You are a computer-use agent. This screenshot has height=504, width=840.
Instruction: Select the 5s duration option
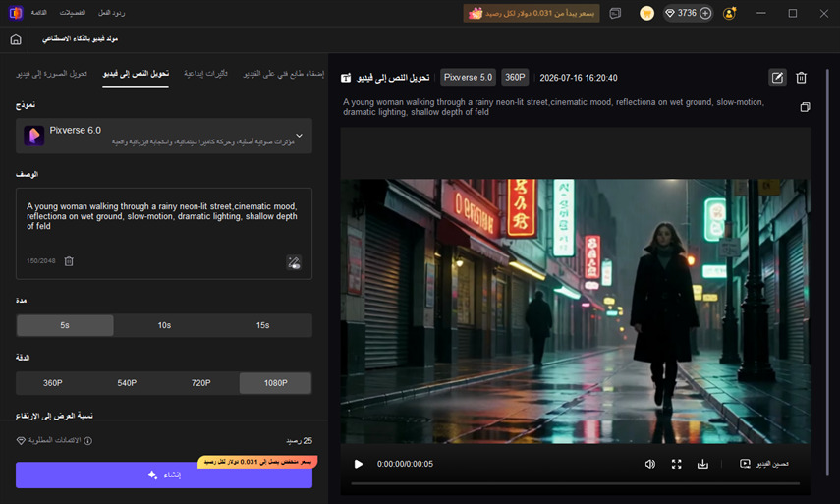click(x=65, y=325)
